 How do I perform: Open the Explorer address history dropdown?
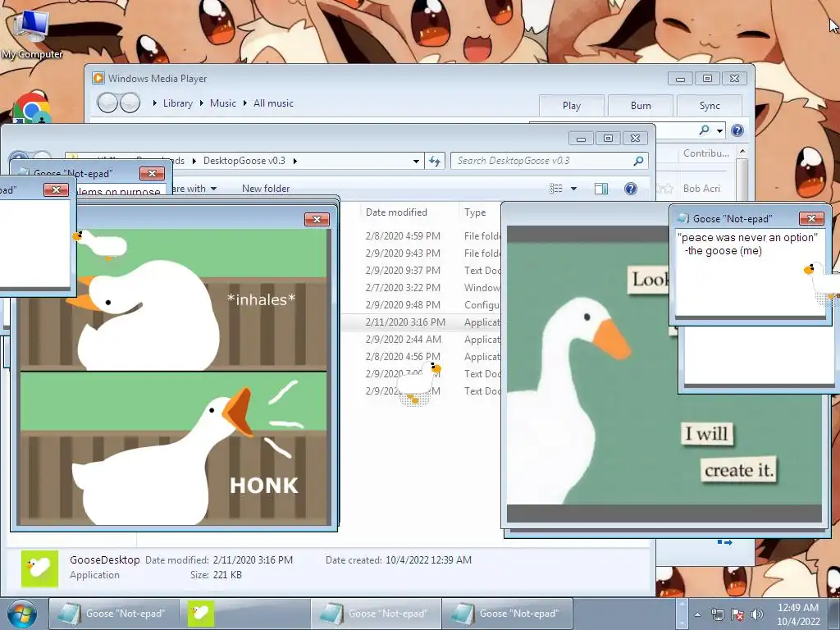[x=416, y=161]
